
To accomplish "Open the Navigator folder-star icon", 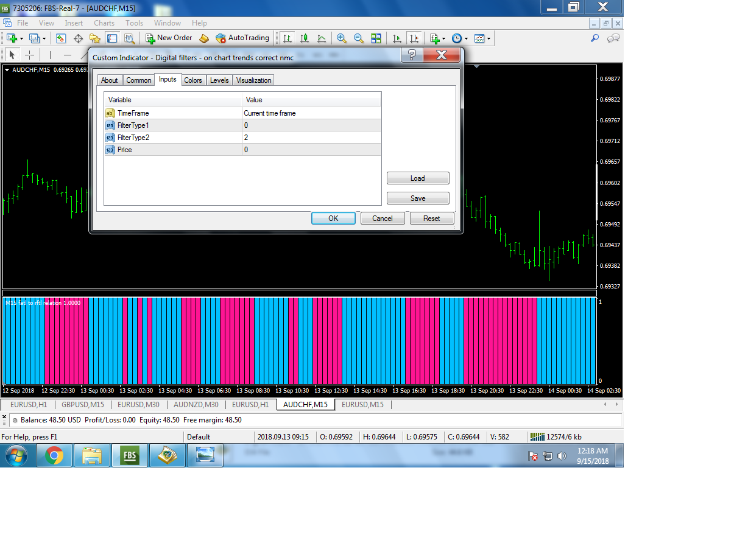I will pyautogui.click(x=95, y=38).
